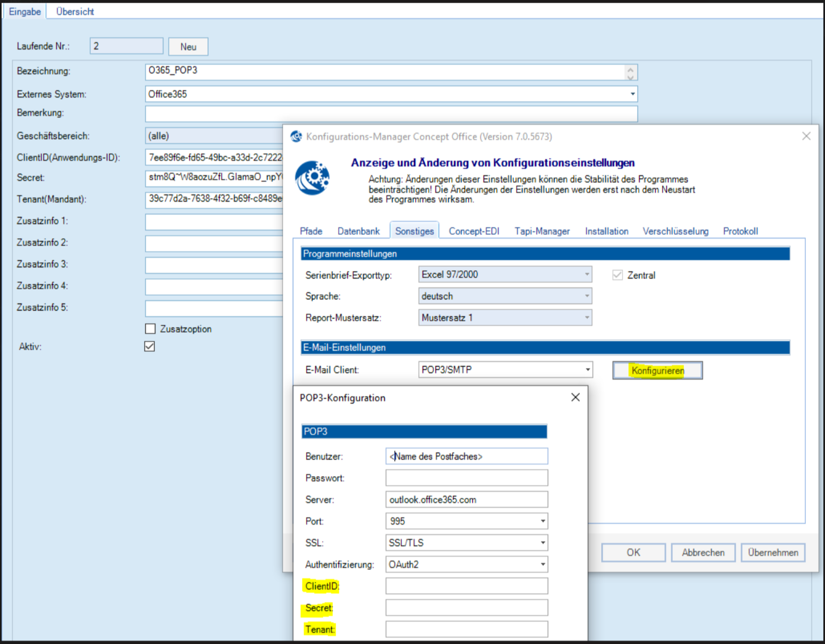
Task: Click the highlighted Konfigurieren button
Action: click(x=657, y=371)
